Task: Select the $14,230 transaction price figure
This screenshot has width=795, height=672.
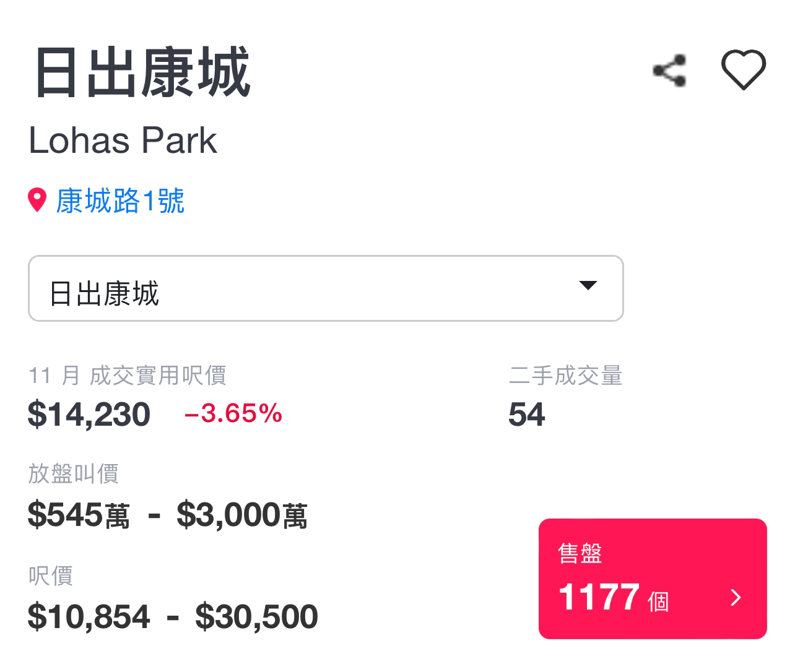Action: [x=89, y=414]
